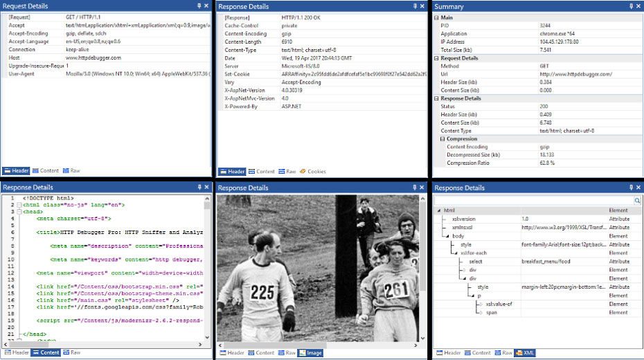Click the pin icon on the Summary panel
This screenshot has height=360, width=644.
click(629, 6)
